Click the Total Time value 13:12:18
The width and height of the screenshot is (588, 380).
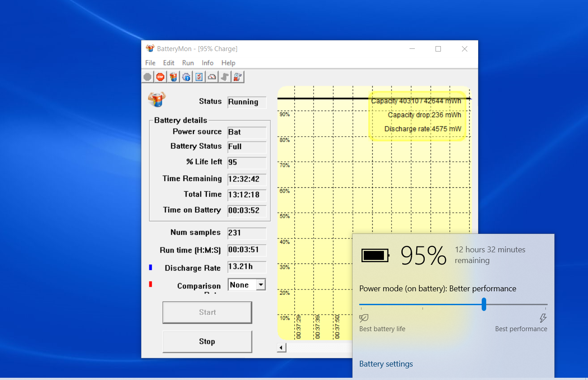[247, 195]
